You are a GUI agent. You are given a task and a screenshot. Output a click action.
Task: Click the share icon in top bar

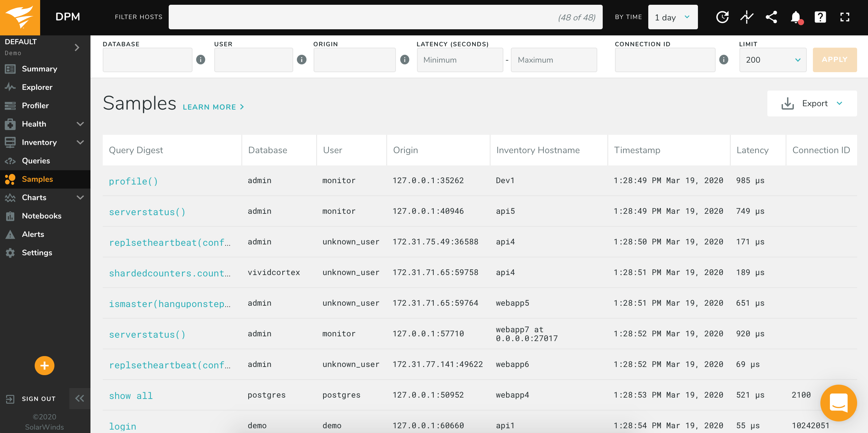[x=771, y=17]
